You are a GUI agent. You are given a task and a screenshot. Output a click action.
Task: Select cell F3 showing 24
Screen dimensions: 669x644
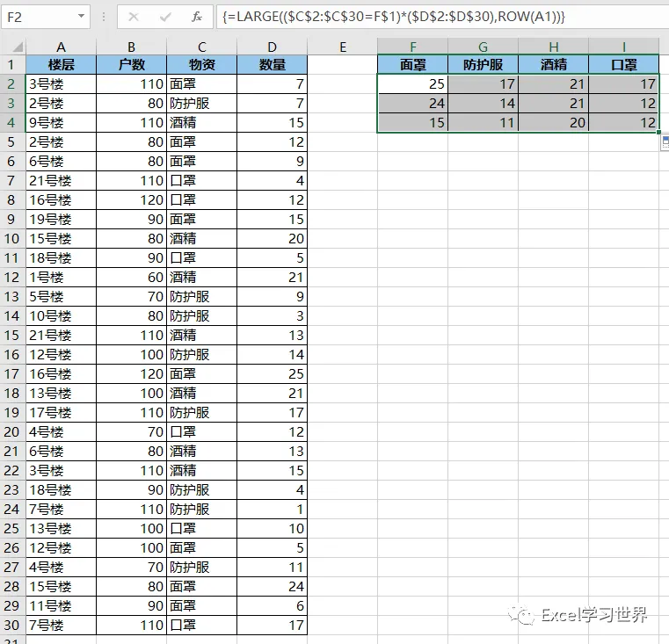click(x=413, y=103)
